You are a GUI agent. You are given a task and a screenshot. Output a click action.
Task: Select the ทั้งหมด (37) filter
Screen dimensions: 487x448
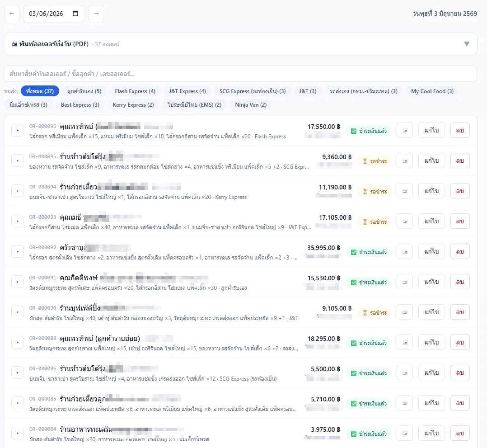[x=40, y=91]
